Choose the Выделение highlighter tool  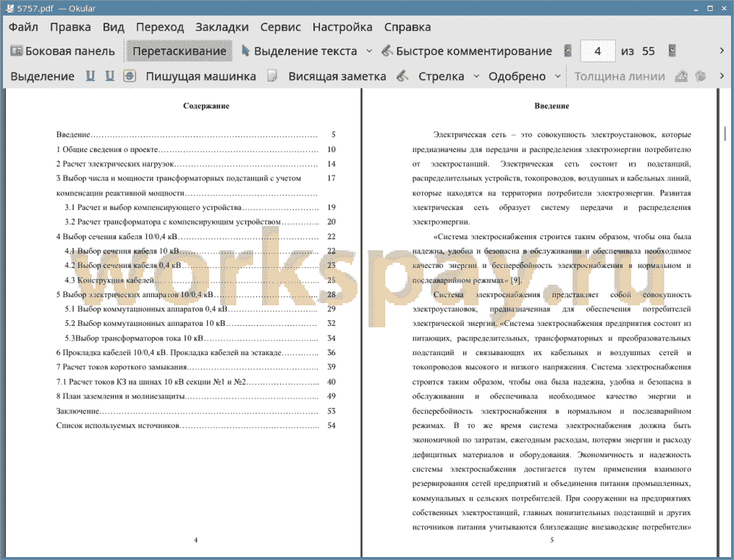43,76
